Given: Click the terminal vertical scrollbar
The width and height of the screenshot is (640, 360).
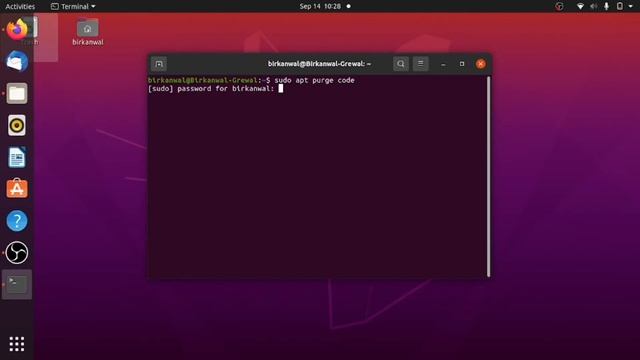Looking at the screenshot, I should coord(488,176).
